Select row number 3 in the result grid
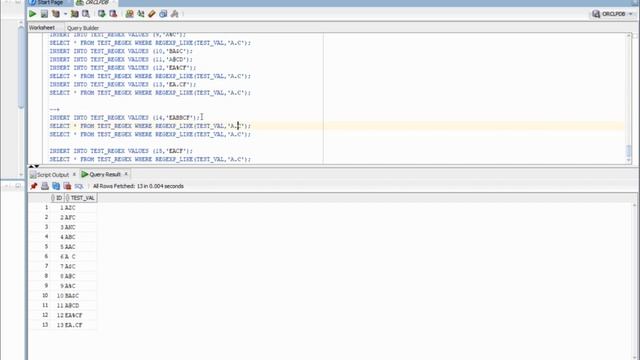The width and height of the screenshot is (640, 360). 46,227
